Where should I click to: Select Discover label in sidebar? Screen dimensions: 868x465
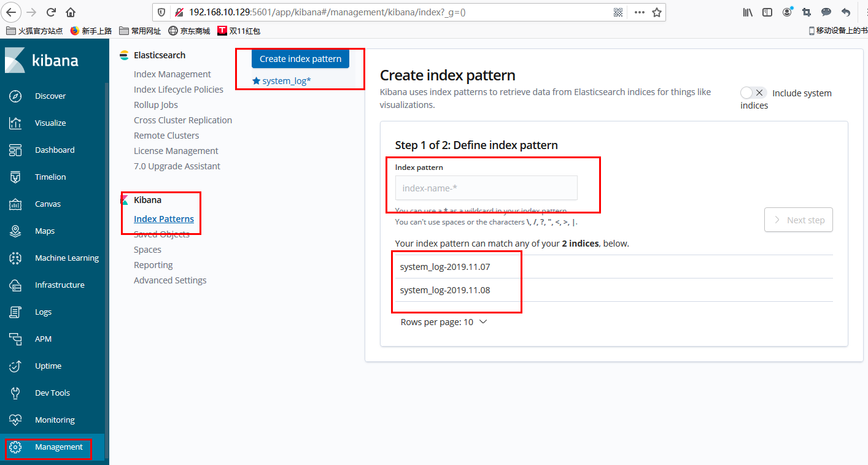coord(50,96)
